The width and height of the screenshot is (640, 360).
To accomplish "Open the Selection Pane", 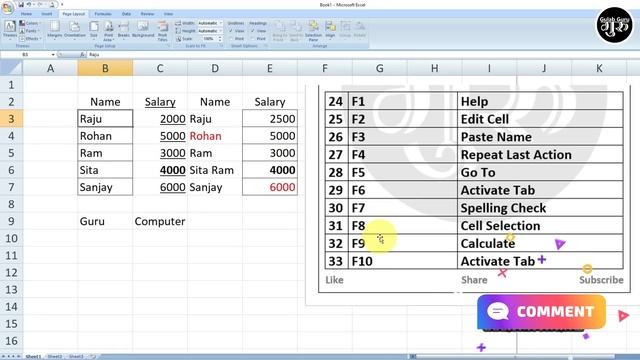I will coord(313,31).
